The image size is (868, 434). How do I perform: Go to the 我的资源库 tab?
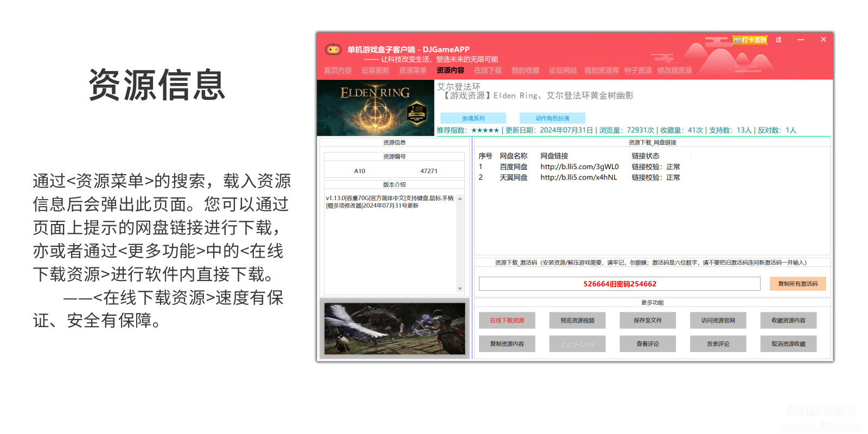602,71
